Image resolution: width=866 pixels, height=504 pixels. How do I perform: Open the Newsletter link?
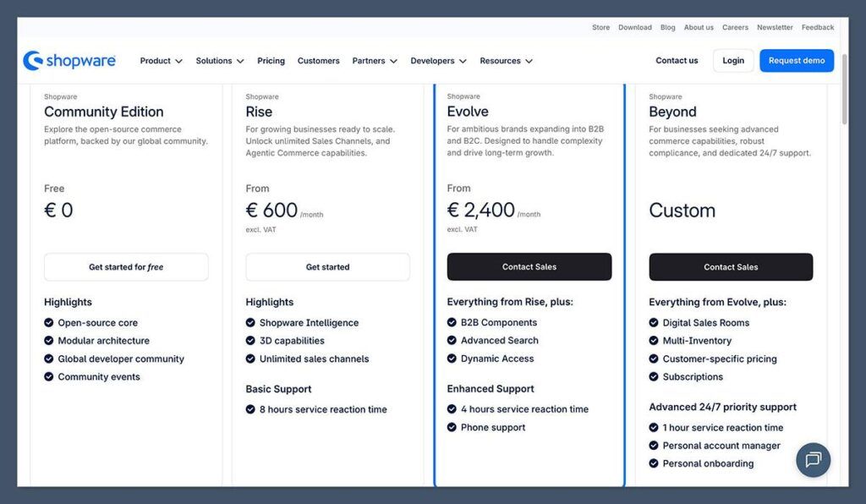(x=775, y=27)
